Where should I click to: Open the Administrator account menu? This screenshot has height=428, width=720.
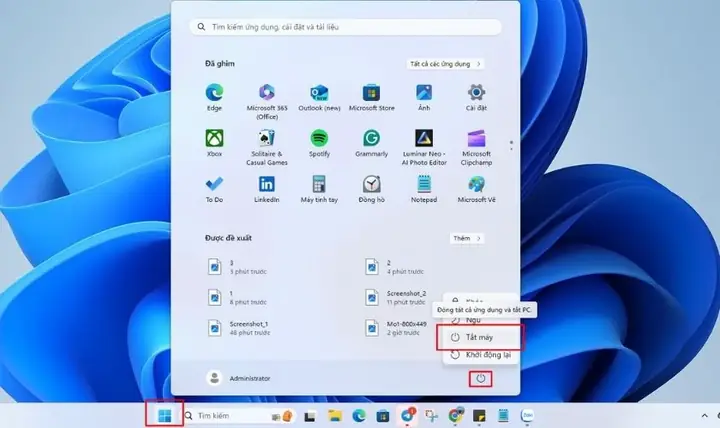pyautogui.click(x=238, y=378)
